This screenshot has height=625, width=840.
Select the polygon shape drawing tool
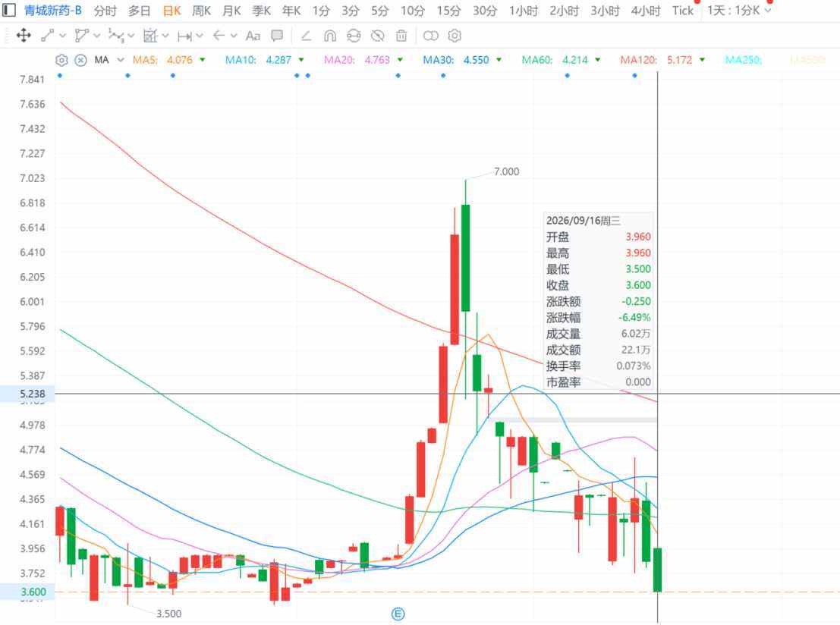(81, 36)
